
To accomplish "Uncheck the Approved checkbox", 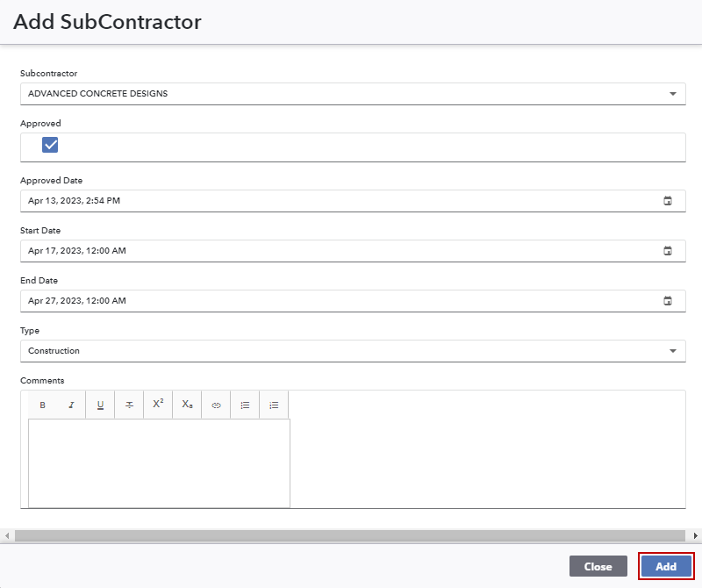I will (x=50, y=145).
